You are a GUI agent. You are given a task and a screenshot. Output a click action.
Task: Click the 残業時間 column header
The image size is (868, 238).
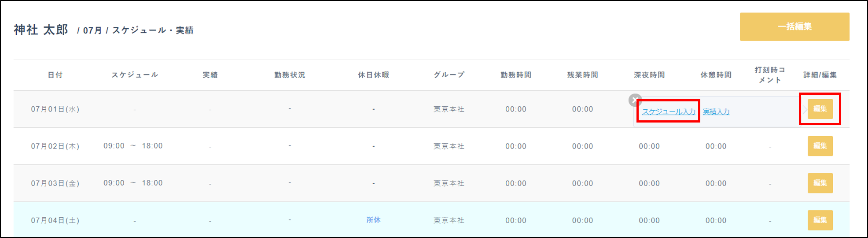tap(582, 75)
